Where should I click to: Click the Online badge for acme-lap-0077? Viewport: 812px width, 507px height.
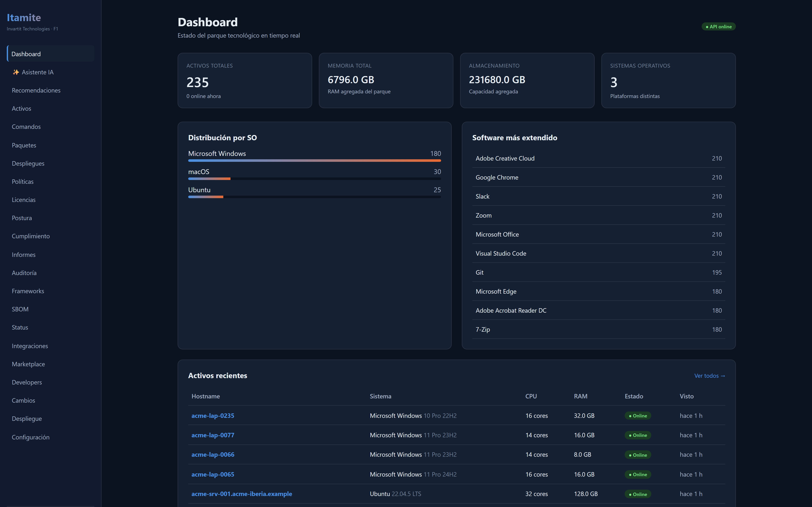click(638, 435)
